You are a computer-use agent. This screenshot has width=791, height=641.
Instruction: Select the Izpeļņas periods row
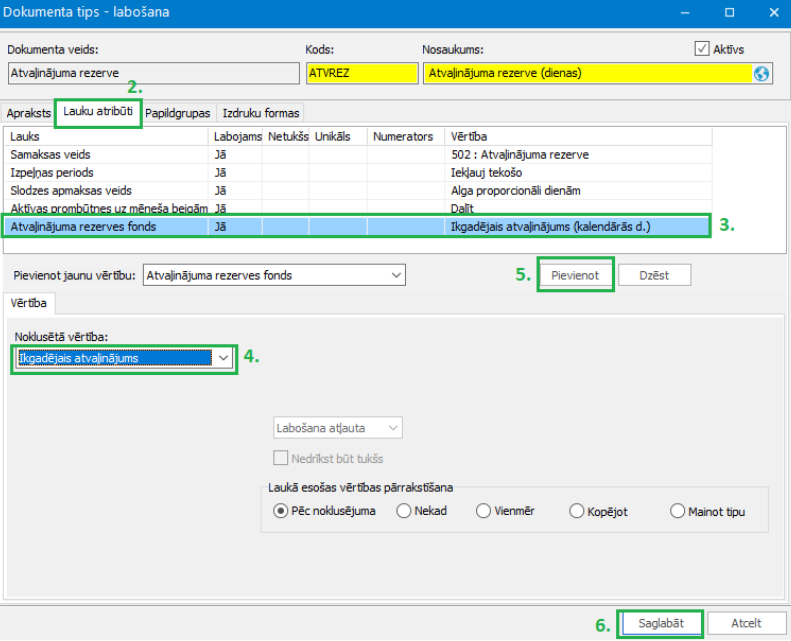(x=358, y=172)
